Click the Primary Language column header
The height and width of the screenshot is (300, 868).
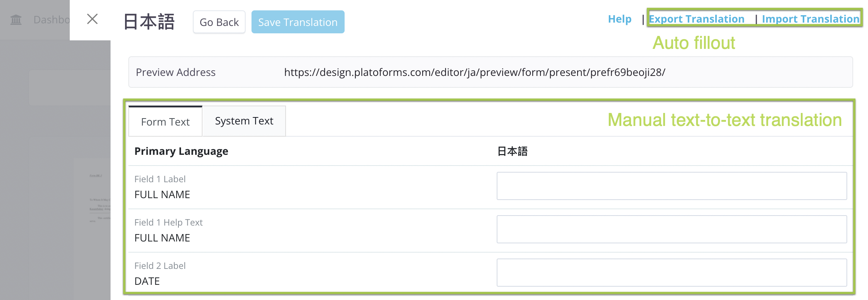click(181, 151)
